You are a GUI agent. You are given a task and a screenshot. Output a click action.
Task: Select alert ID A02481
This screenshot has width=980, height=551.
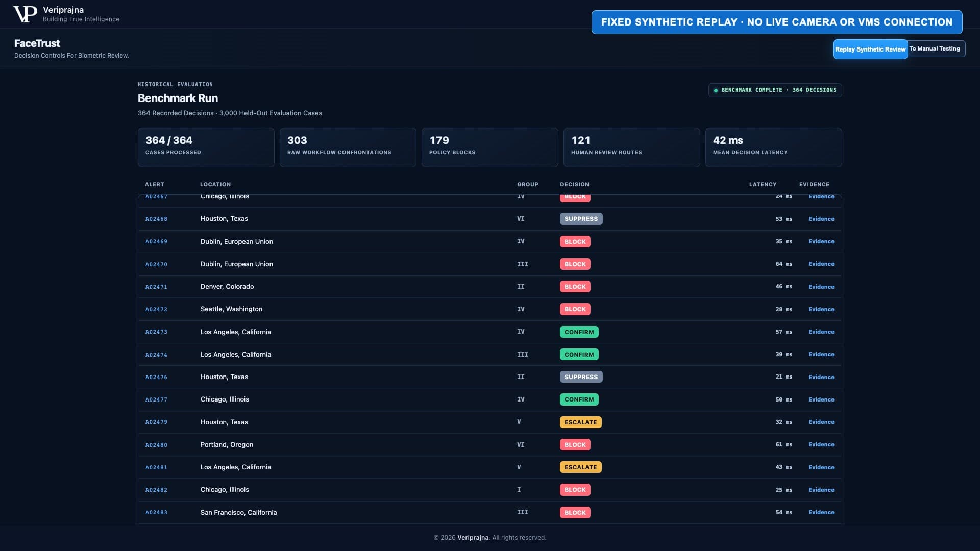(156, 467)
